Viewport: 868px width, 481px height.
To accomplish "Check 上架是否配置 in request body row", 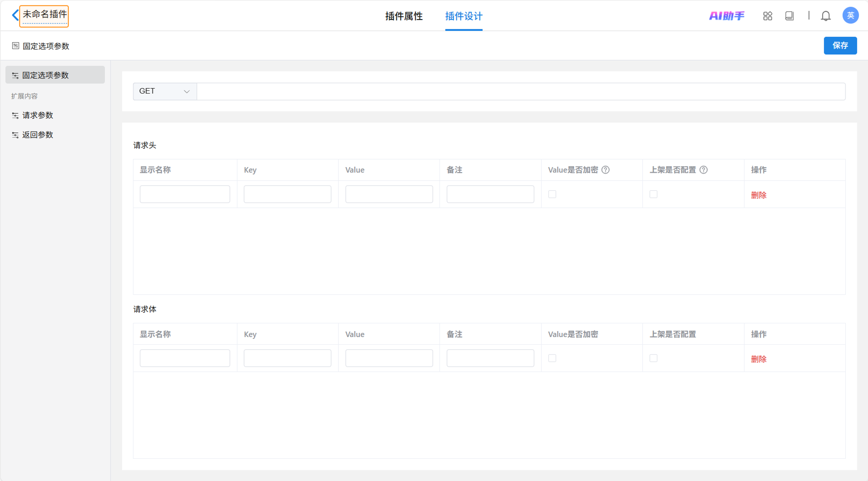I will (x=653, y=358).
